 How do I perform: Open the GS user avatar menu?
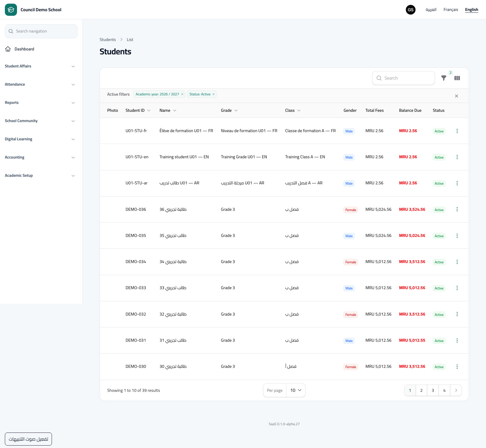[x=411, y=10]
